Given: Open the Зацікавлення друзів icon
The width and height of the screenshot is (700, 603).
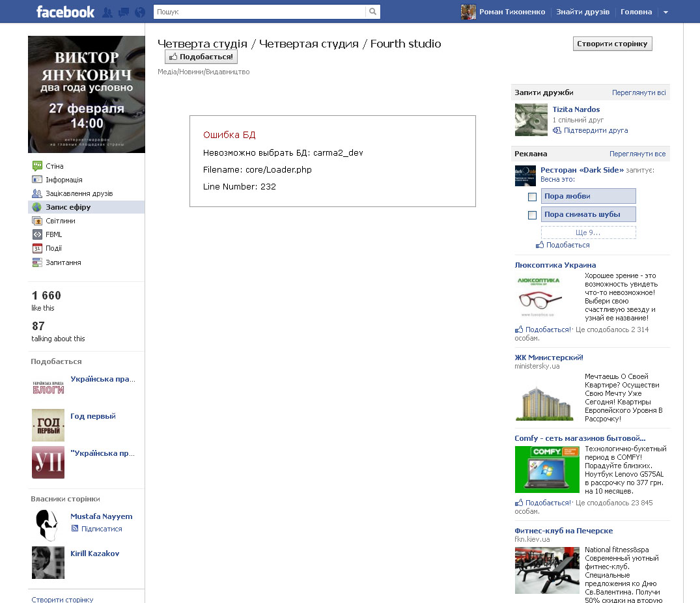Looking at the screenshot, I should click(37, 193).
